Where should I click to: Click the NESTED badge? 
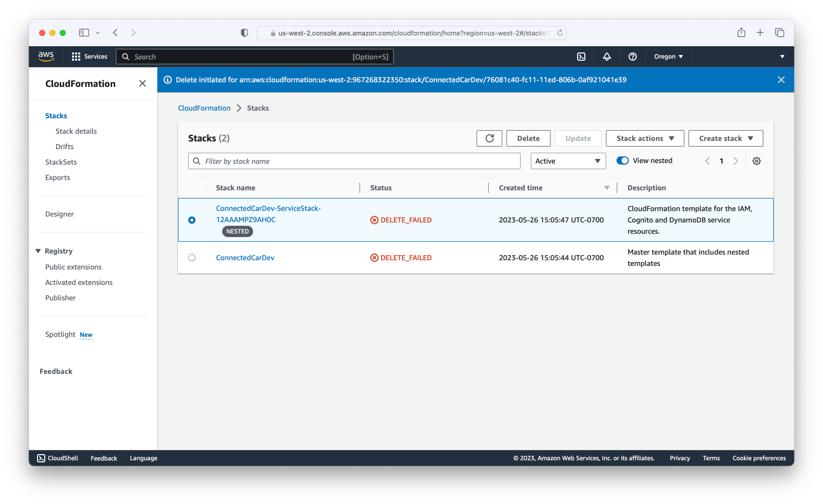click(238, 231)
